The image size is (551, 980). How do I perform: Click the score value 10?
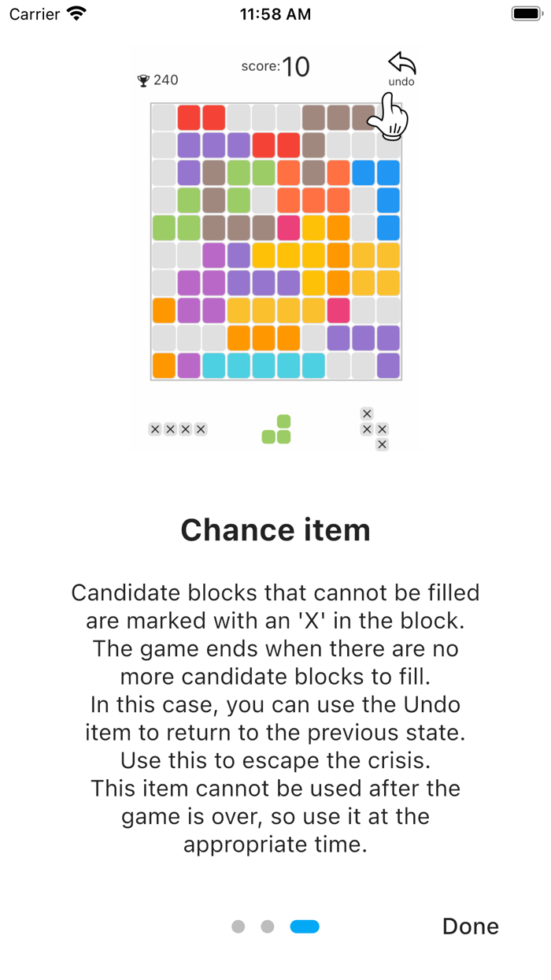tap(296, 68)
